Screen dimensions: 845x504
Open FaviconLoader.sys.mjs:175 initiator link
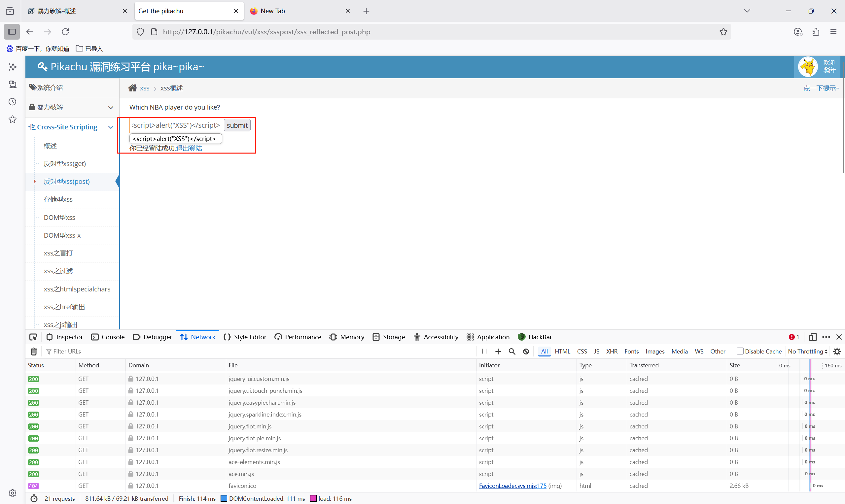(513, 486)
